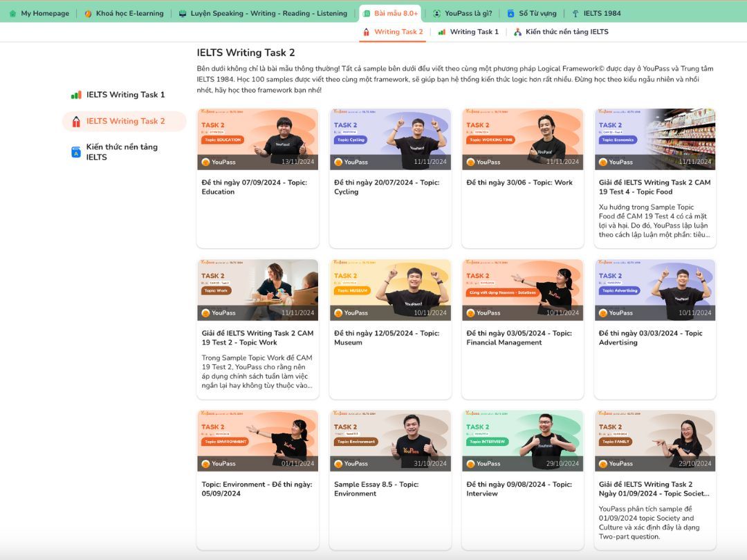747x560 pixels.
Task: Click the bar chart icon beside sidebar Writing Task 1
Action: tap(76, 95)
